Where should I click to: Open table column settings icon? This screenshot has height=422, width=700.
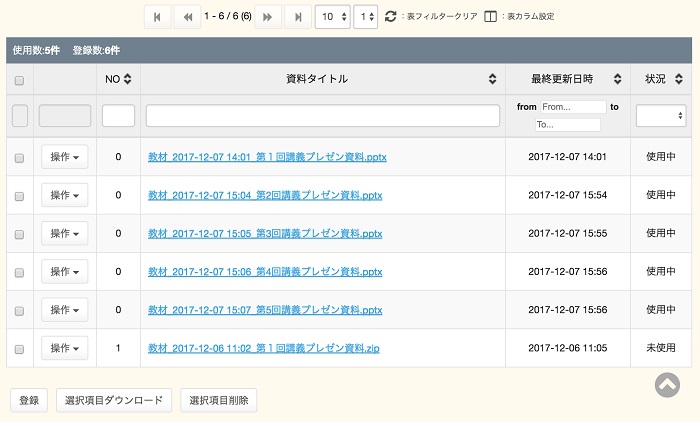(x=490, y=17)
